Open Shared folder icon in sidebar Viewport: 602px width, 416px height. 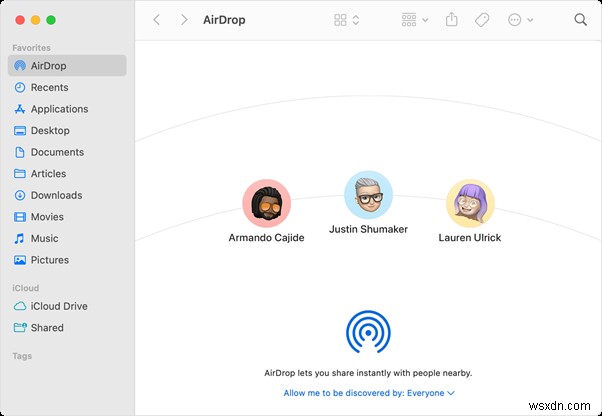(x=20, y=327)
